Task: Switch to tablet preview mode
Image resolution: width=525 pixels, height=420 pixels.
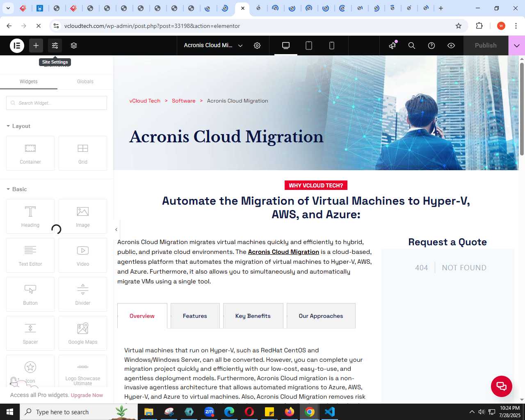Action: (x=309, y=46)
